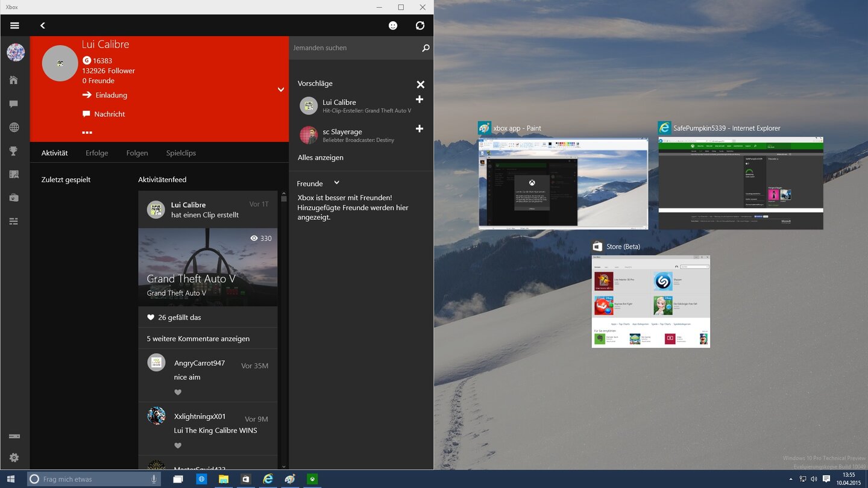Click Nachricht to send a message
The width and height of the screenshot is (868, 488).
pos(104,114)
